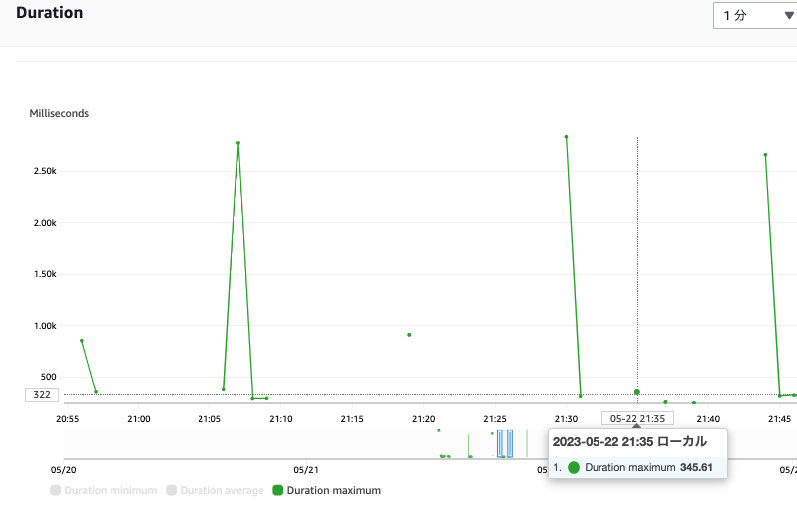The height and width of the screenshot is (513, 797).
Task: Click the spike peak near 21:44
Action: click(x=765, y=155)
